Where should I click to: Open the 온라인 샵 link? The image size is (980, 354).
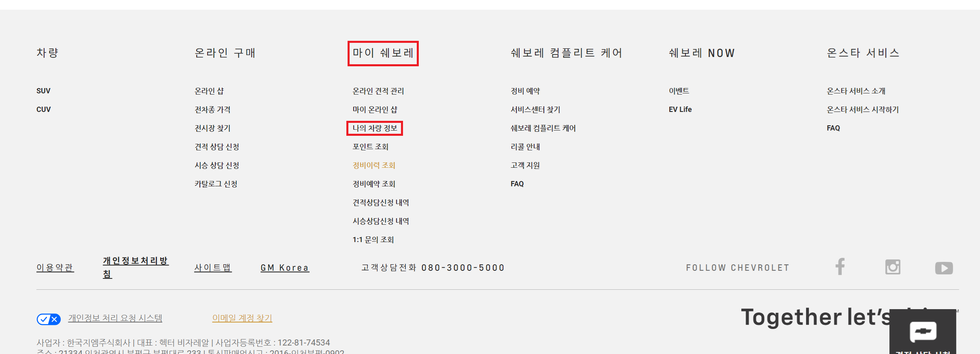[x=209, y=91]
